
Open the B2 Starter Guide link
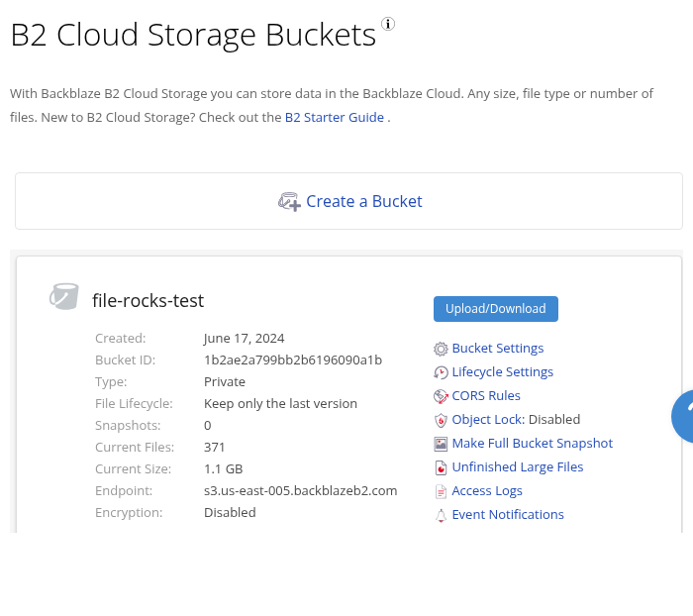[335, 117]
